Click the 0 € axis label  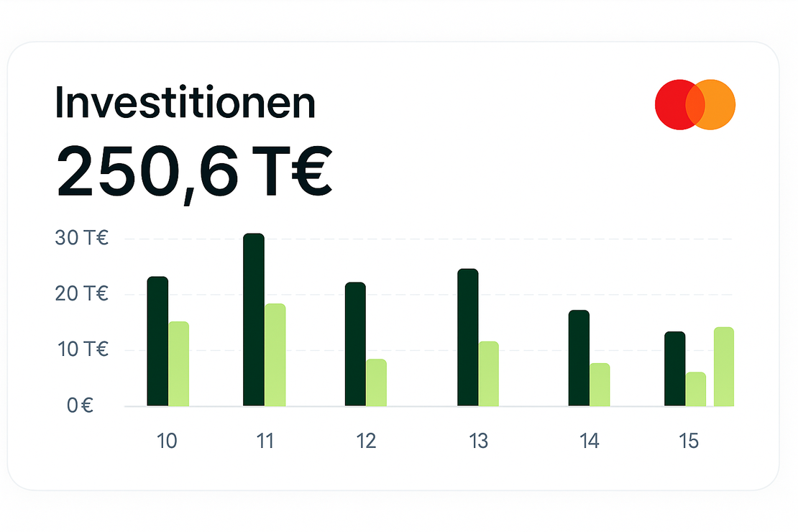(80, 405)
